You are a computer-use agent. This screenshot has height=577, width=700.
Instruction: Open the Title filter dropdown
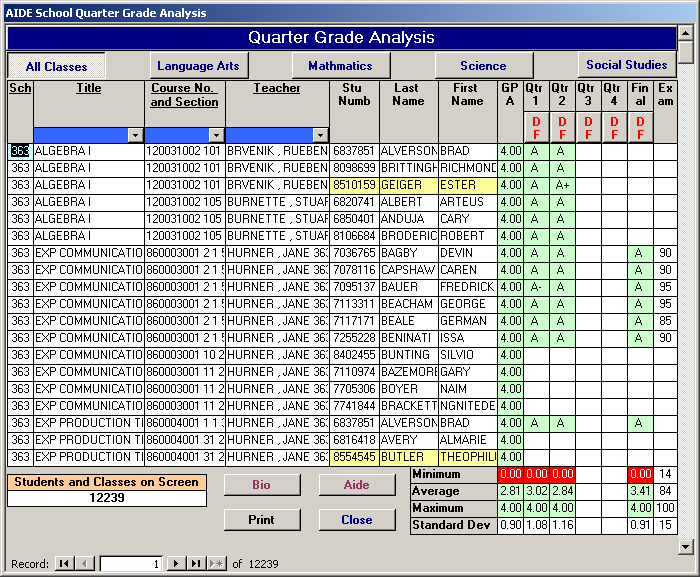pyautogui.click(x=136, y=135)
